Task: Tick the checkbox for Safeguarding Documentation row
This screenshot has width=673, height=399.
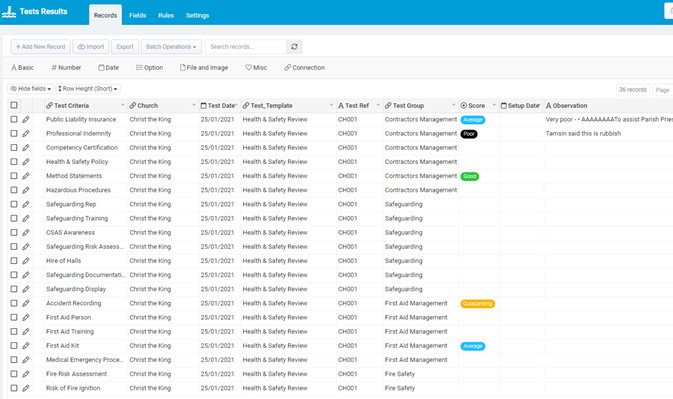Action: [x=14, y=275]
